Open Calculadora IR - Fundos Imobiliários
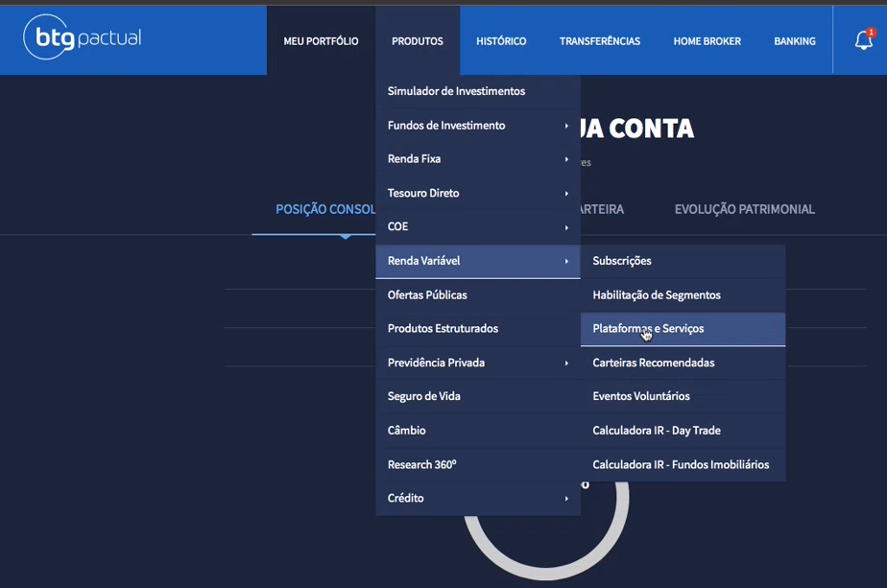 click(x=683, y=465)
